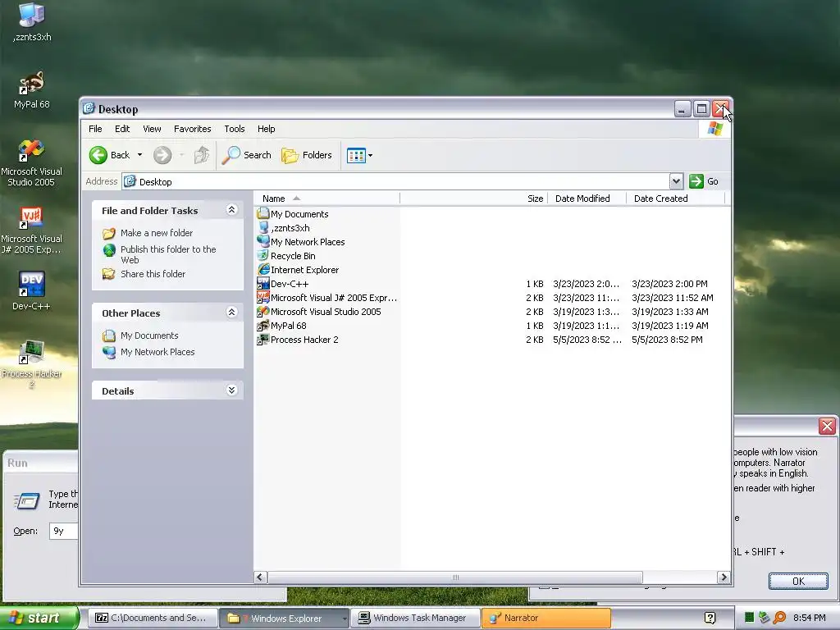Open the Views icon in toolbar
Viewport: 840px width, 630px height.
click(x=356, y=155)
